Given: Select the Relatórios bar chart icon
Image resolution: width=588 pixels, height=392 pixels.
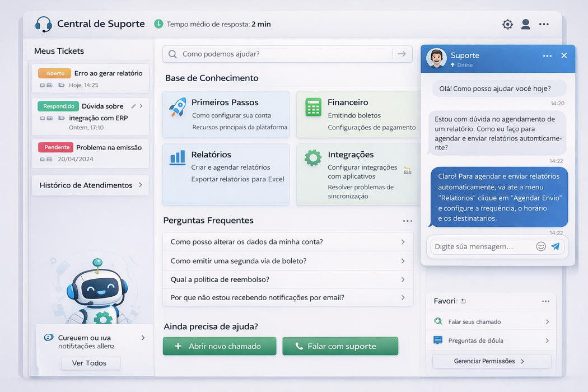Looking at the screenshot, I should (x=178, y=157).
